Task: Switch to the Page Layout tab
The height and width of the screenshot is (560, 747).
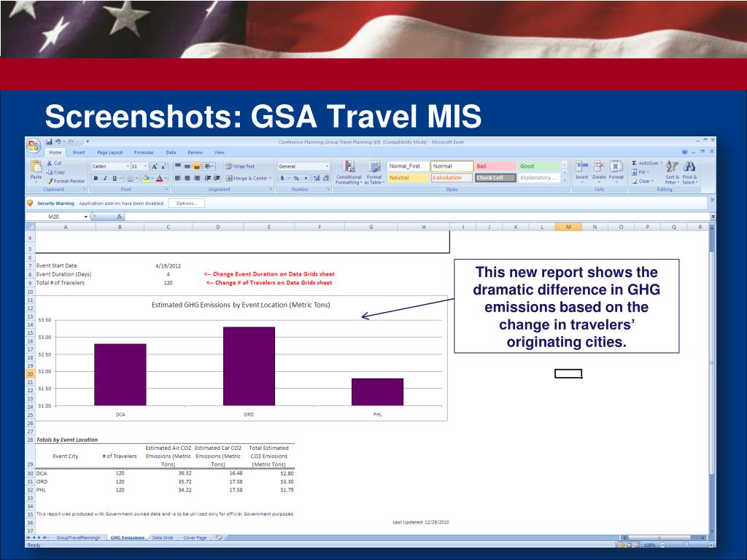Action: pyautogui.click(x=109, y=152)
